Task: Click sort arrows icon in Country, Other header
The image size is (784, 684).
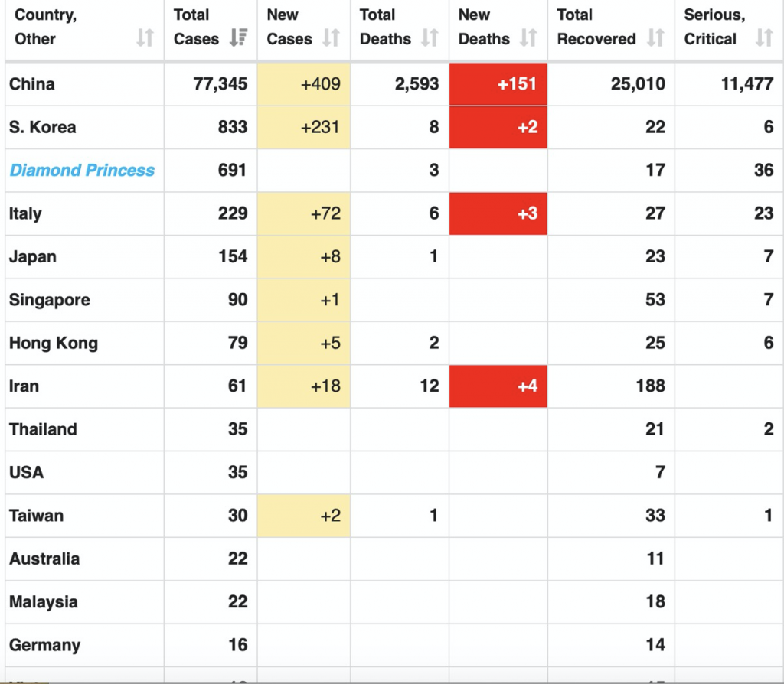Action: coord(145,37)
